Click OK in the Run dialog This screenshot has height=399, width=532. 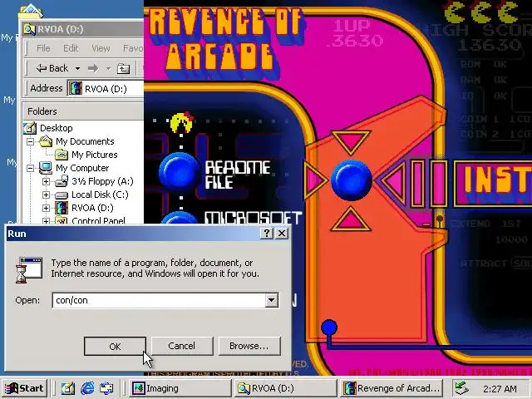point(115,346)
